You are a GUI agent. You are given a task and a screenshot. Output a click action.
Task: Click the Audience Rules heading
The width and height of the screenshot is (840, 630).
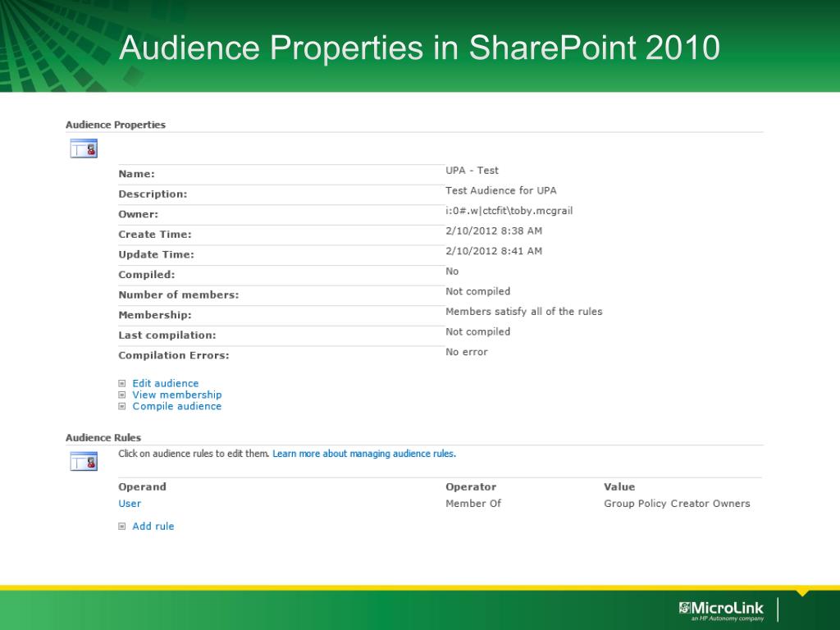coord(103,438)
